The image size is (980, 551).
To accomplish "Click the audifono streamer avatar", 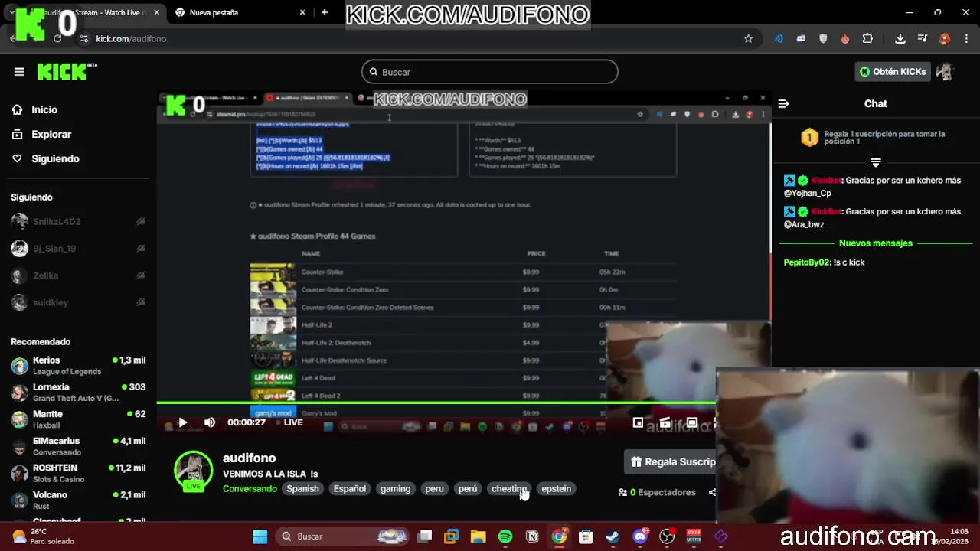I will [193, 470].
